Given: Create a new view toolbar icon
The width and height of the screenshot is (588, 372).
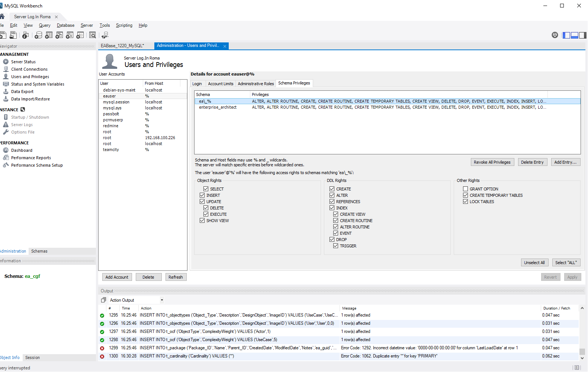Looking at the screenshot, I should [59, 35].
